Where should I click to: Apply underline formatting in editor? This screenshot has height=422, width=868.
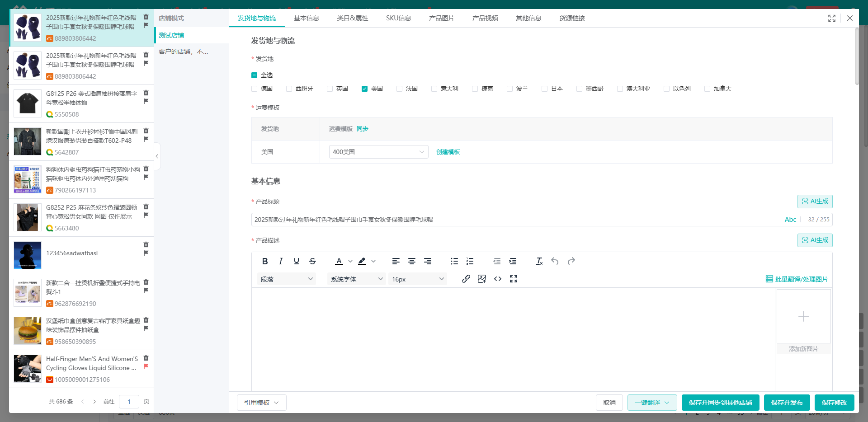[297, 261]
